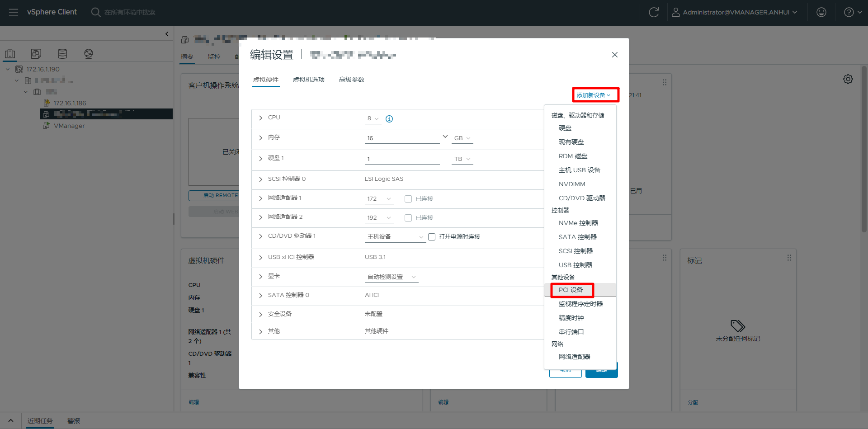This screenshot has width=868, height=429.
Task: Select VManager in the inventory tree
Action: [69, 126]
